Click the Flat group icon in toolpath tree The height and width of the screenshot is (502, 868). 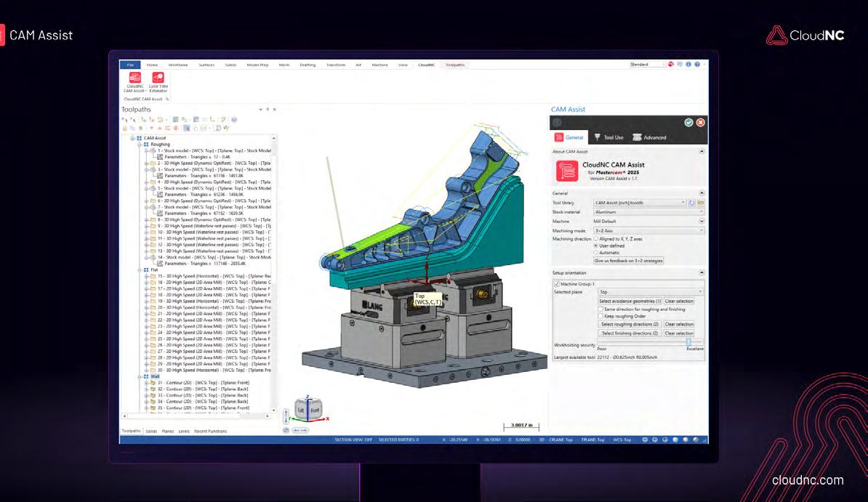(146, 270)
